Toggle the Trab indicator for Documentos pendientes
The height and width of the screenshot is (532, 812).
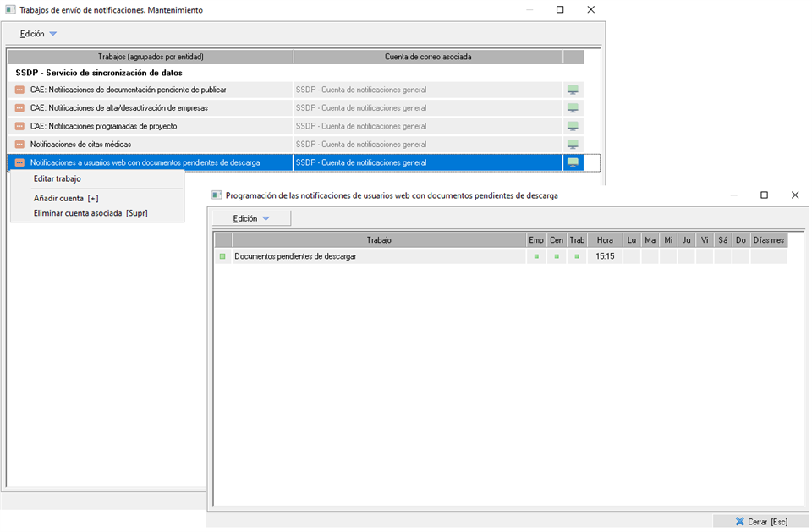pyautogui.click(x=577, y=256)
